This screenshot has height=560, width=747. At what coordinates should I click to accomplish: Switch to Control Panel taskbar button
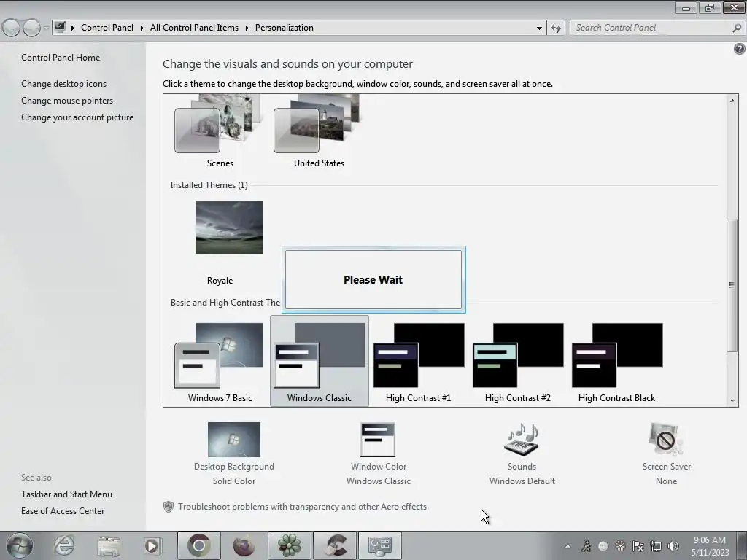pos(379,545)
